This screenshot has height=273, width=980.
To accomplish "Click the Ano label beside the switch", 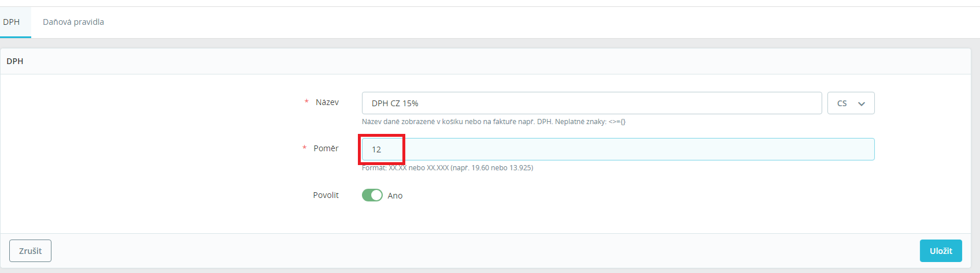I will tap(395, 196).
